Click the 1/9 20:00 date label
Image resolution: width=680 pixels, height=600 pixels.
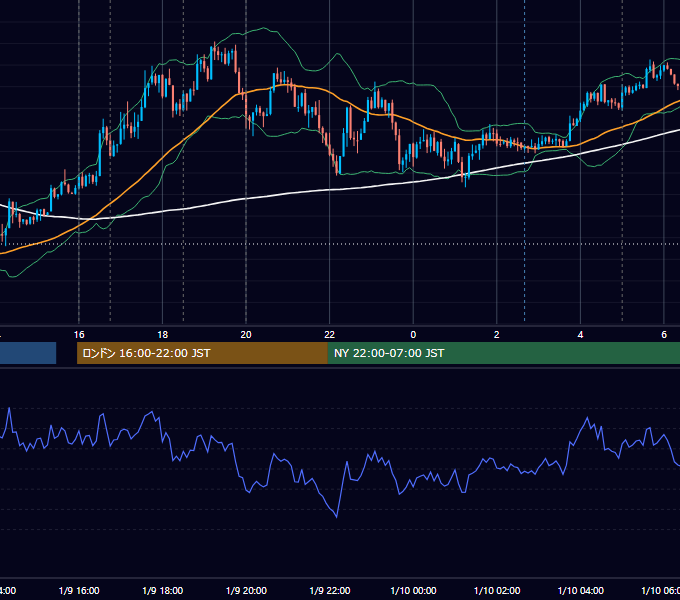(x=246, y=590)
